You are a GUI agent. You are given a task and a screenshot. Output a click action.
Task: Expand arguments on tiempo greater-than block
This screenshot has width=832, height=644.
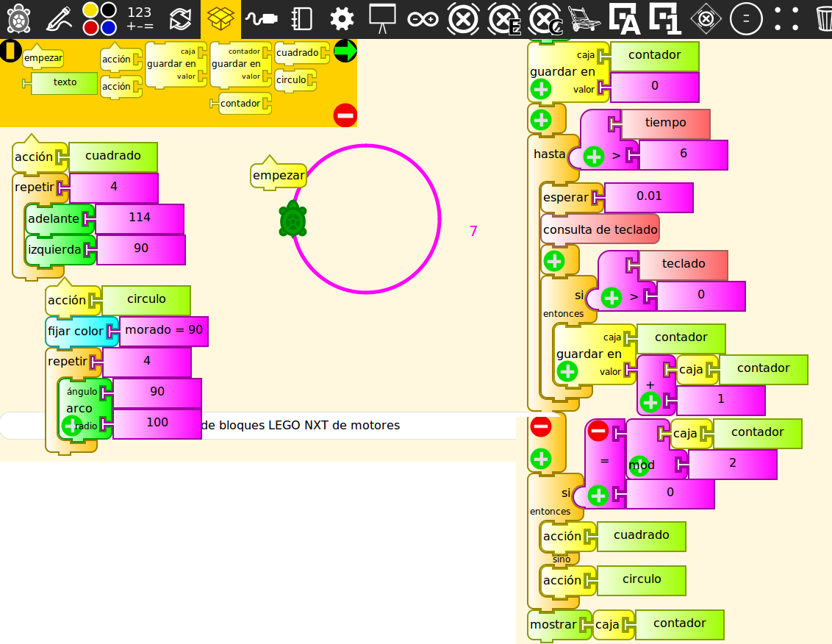point(594,157)
